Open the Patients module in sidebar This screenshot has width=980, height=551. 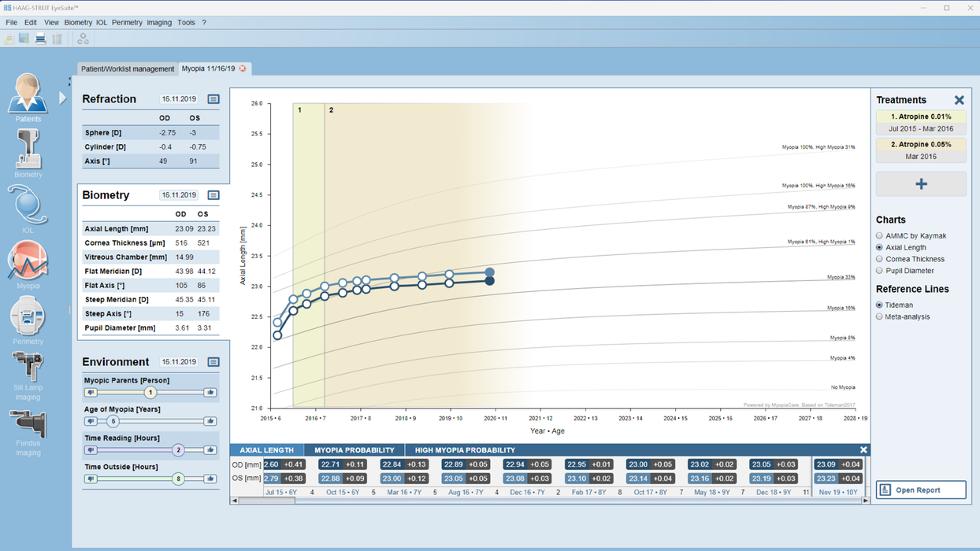pos(28,94)
